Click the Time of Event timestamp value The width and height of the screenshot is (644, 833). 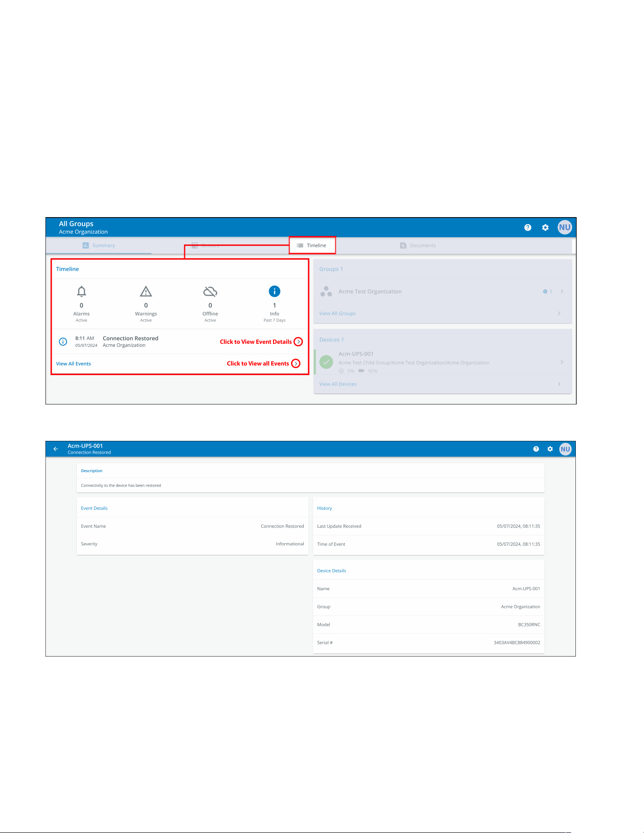pyautogui.click(x=519, y=544)
